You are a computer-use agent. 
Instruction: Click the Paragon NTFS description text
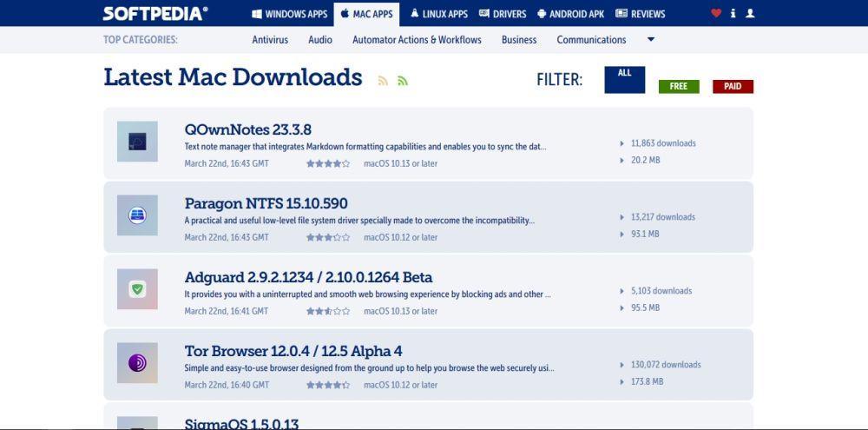[360, 221]
